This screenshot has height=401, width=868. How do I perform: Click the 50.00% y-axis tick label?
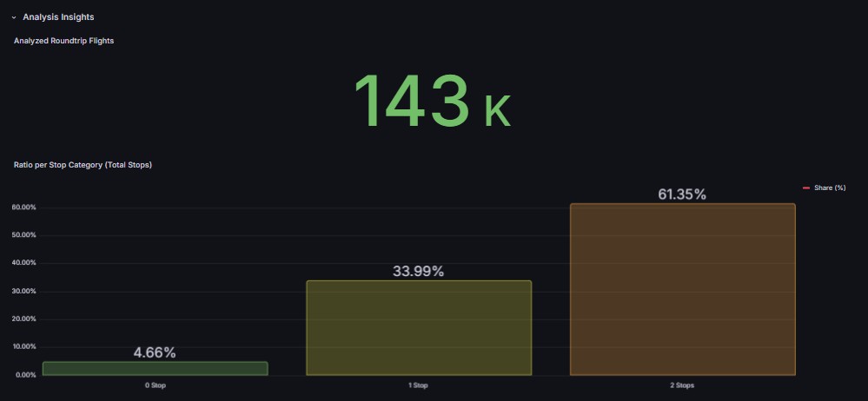23,235
